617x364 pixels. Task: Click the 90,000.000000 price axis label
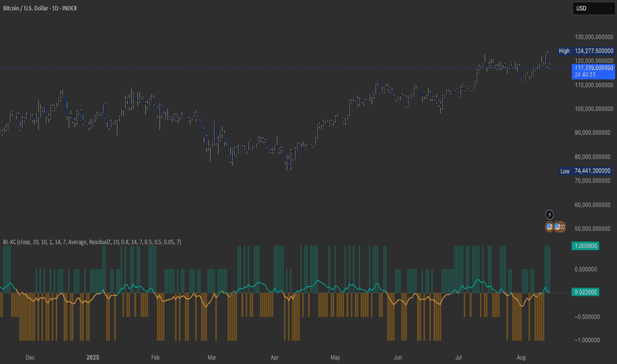click(x=593, y=132)
